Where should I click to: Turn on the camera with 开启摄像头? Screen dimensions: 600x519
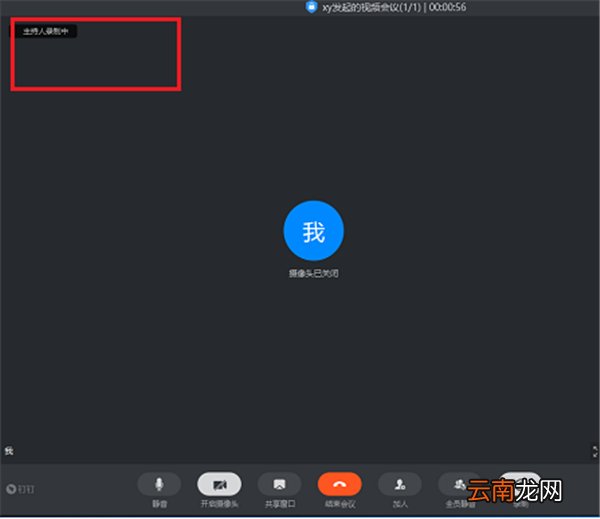(219, 484)
